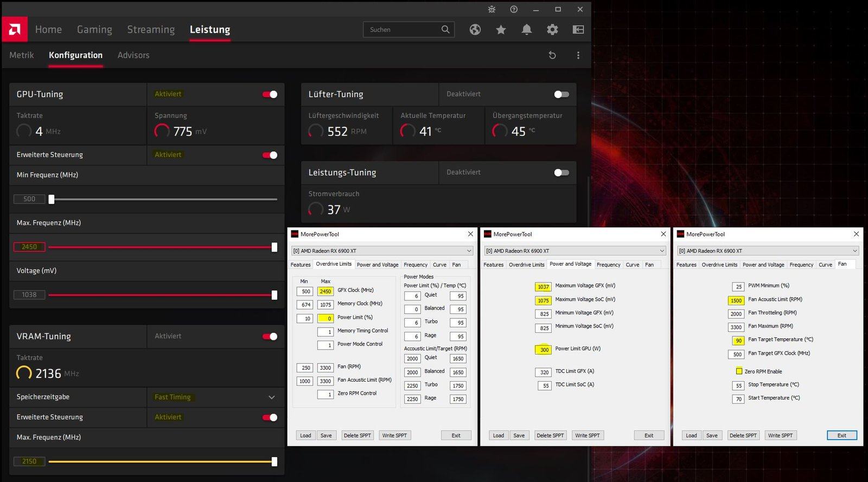
Task: Select Fan tab in first MorePowerTool window
Action: click(456, 265)
